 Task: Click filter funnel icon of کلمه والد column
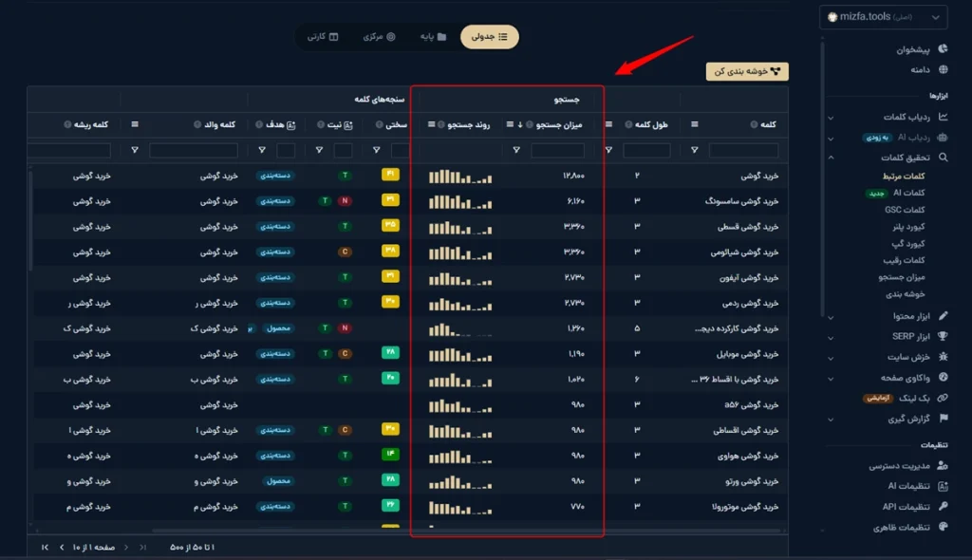tap(135, 150)
